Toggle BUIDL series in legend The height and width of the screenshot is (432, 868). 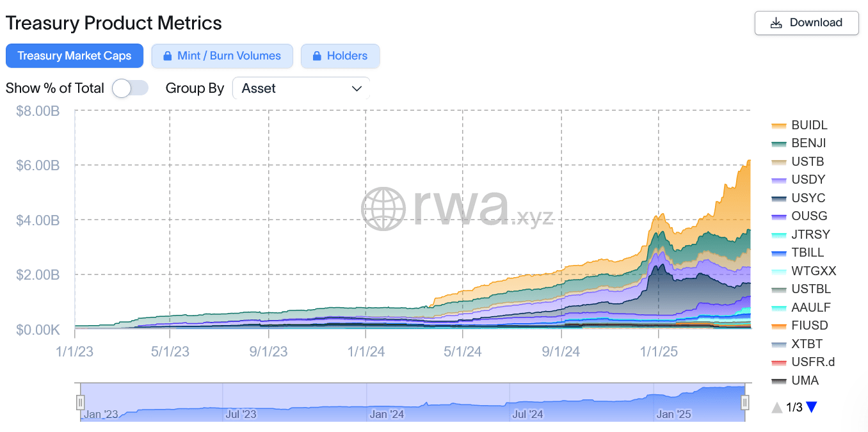(x=809, y=125)
